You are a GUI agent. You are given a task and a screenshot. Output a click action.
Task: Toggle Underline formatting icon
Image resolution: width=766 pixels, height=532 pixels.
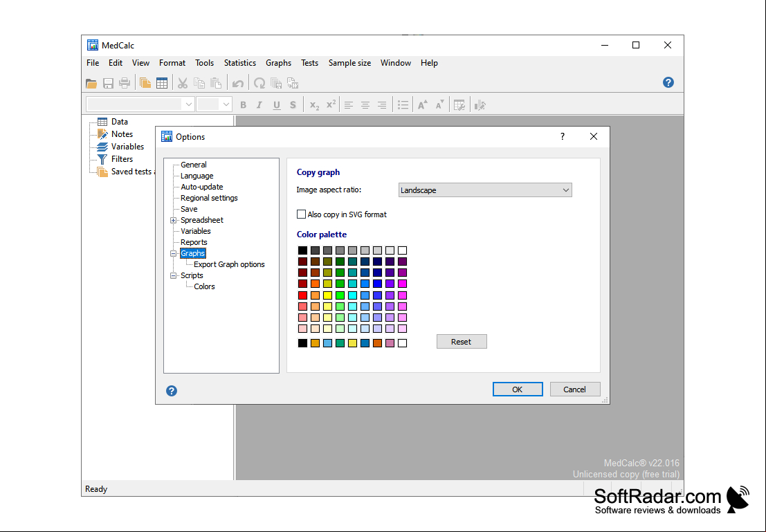277,105
